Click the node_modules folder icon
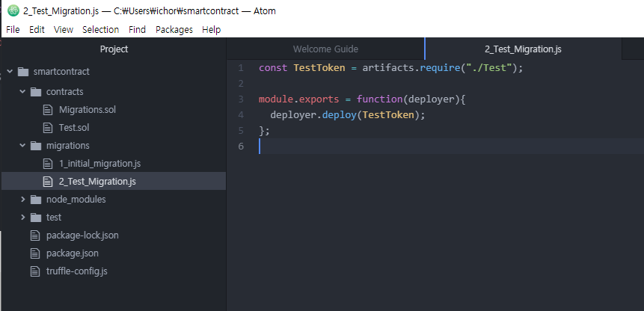The image size is (644, 311). (36, 200)
